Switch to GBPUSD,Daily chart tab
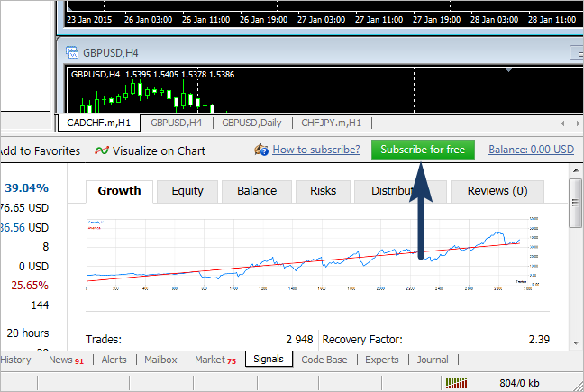The image size is (584, 392). [251, 123]
